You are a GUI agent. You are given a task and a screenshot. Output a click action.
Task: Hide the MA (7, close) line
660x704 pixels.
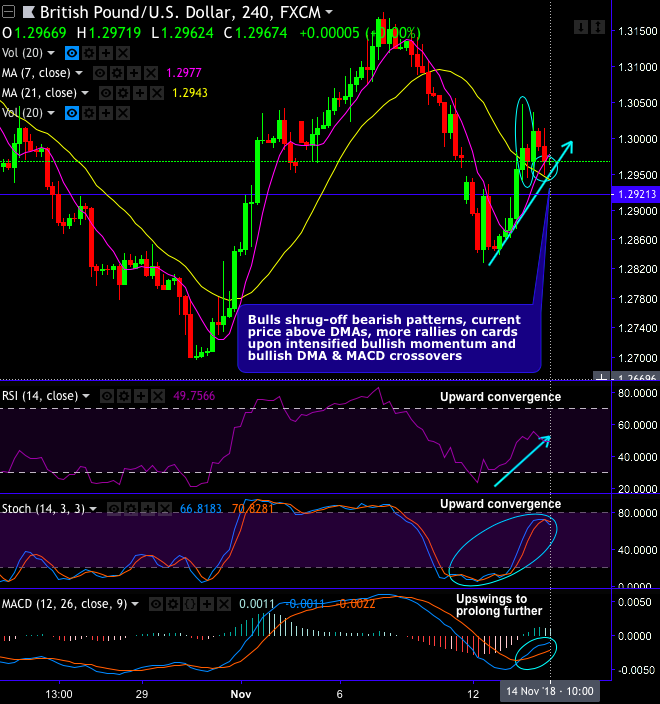click(100, 73)
